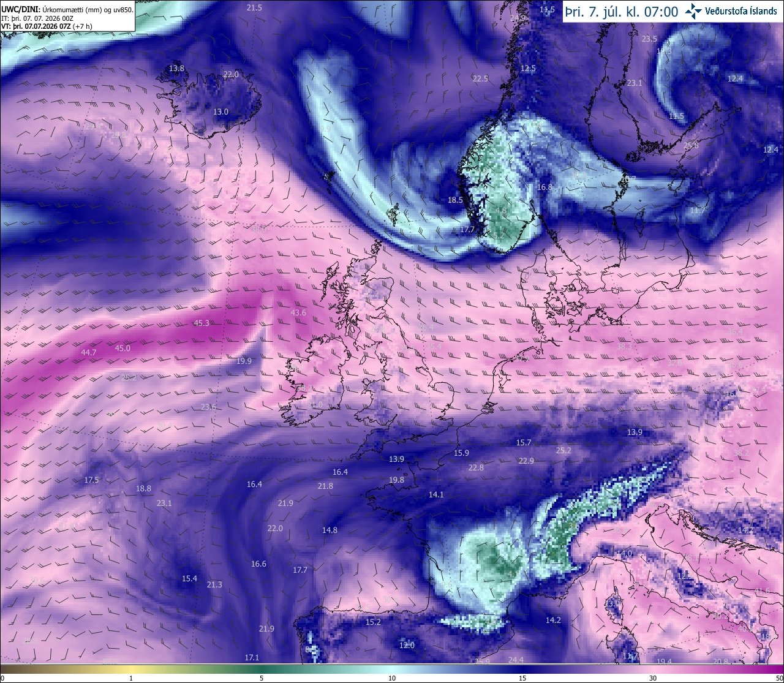Pick the light blue color near tick 10
The image size is (784, 683).
392,668
